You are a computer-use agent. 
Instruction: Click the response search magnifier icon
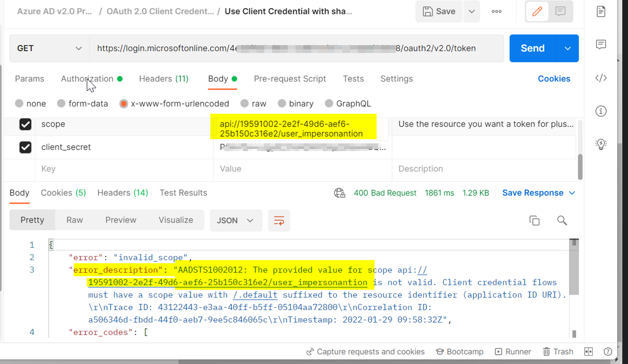pyautogui.click(x=562, y=221)
